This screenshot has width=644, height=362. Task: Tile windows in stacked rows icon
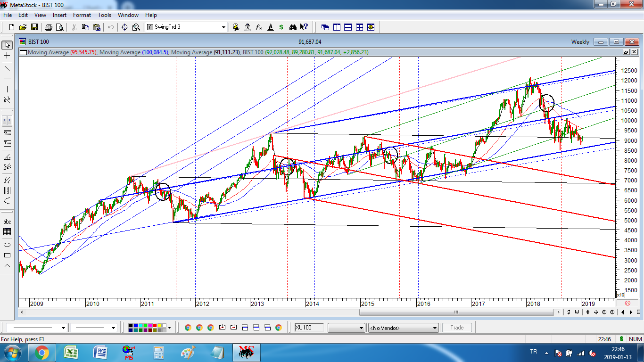[348, 27]
